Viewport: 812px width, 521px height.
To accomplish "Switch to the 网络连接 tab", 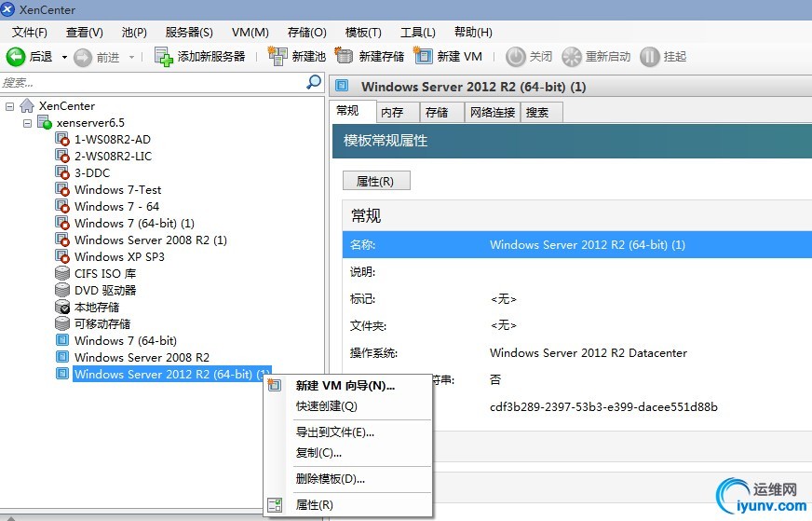I will point(492,113).
